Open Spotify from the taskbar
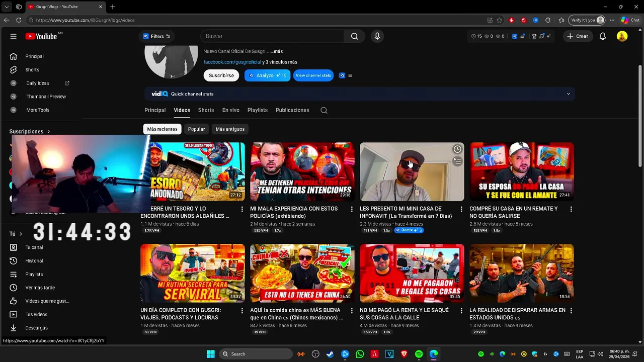Image resolution: width=644 pixels, height=362 pixels. (x=419, y=354)
